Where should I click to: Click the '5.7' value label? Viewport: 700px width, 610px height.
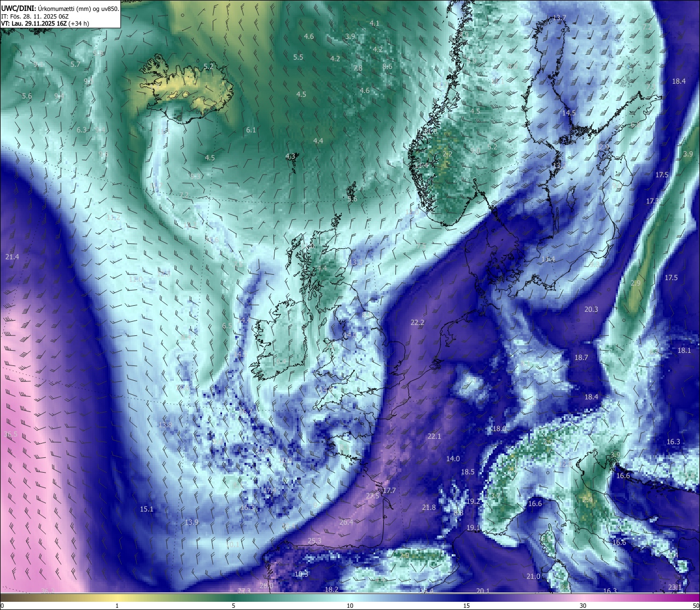[x=75, y=65]
